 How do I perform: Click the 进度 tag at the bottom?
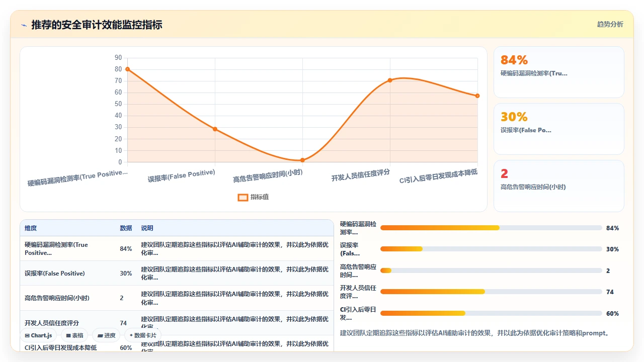(x=106, y=335)
